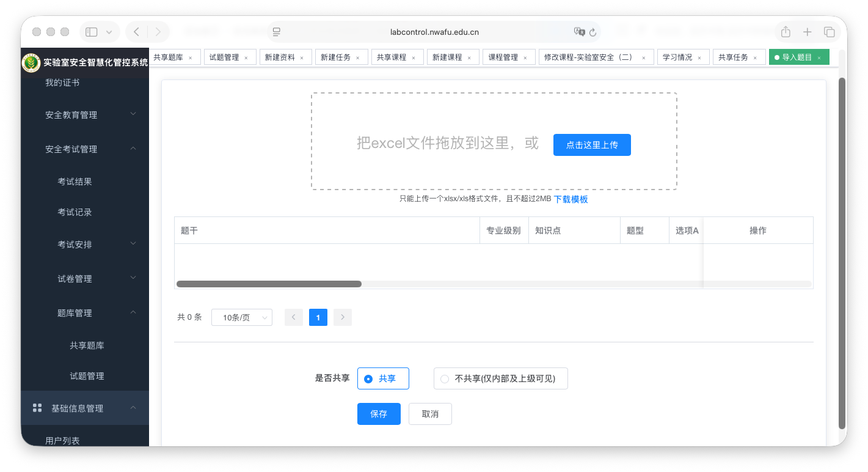868x472 pixels.
Task: Close the 新建课程 tab
Action: [469, 57]
